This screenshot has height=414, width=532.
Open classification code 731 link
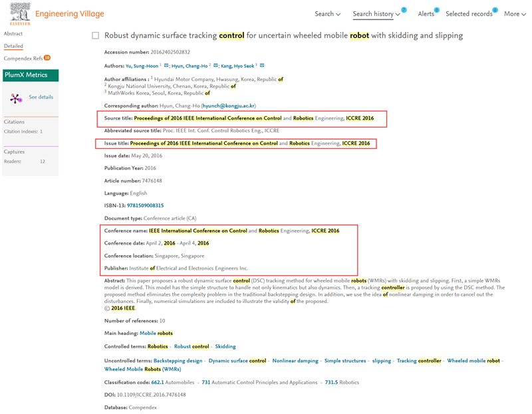(x=206, y=383)
